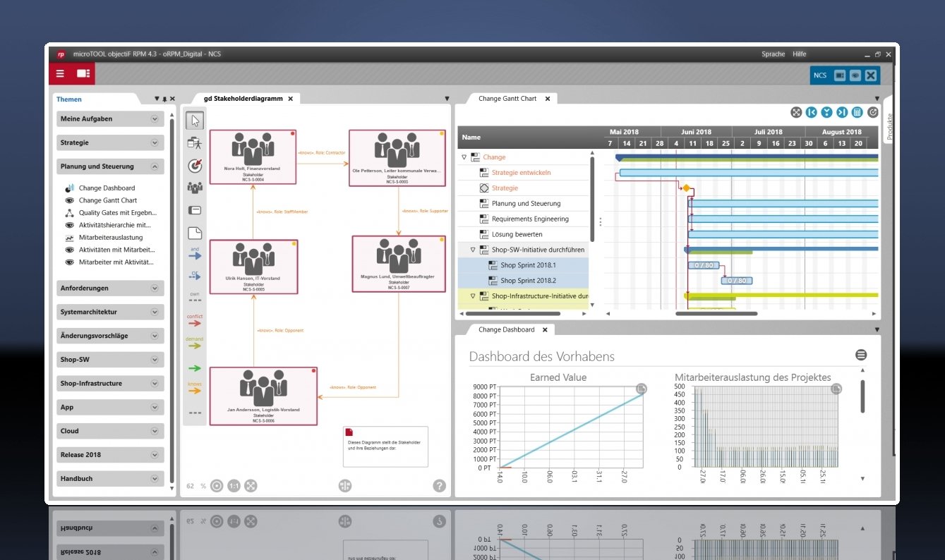Screen dimensions: 945x560
Task: Toggle the eye view button in the NCS bar
Action: 855,75
